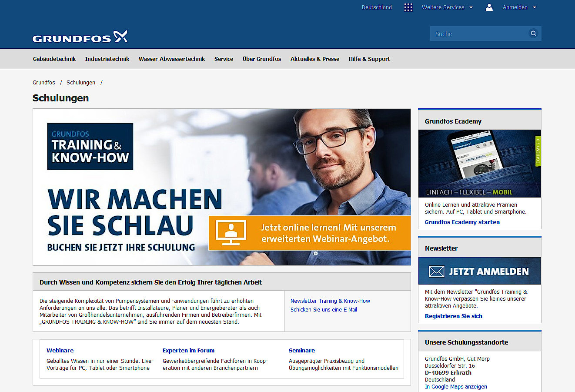Open Weitere Services menu
Image resolution: width=575 pixels, height=392 pixels.
tap(443, 7)
